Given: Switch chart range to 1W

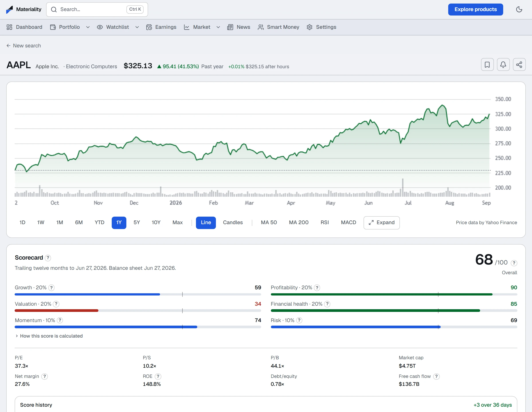Looking at the screenshot, I should coord(41,222).
